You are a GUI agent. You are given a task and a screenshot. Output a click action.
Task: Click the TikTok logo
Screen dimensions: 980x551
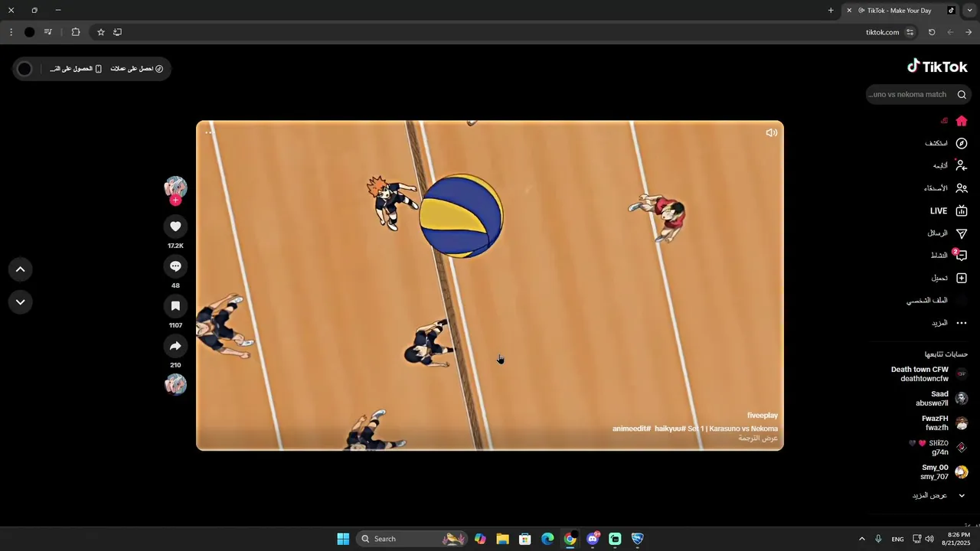(937, 67)
